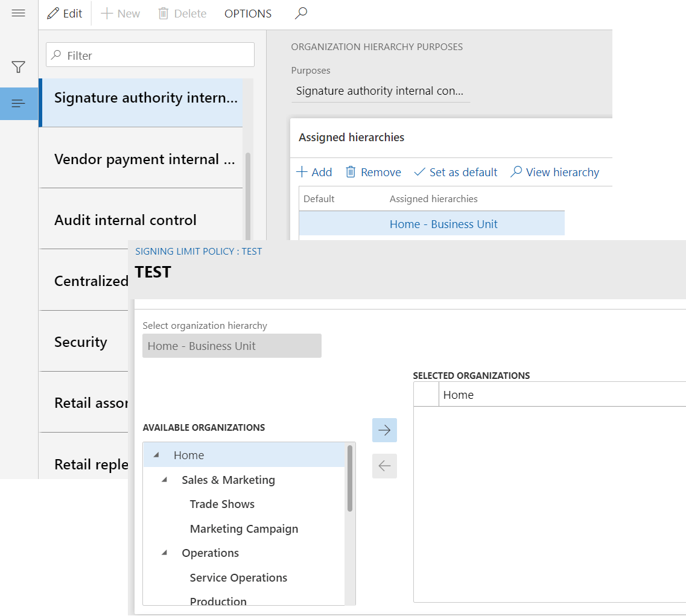Click Set as default
The height and width of the screenshot is (616, 686).
[456, 173]
